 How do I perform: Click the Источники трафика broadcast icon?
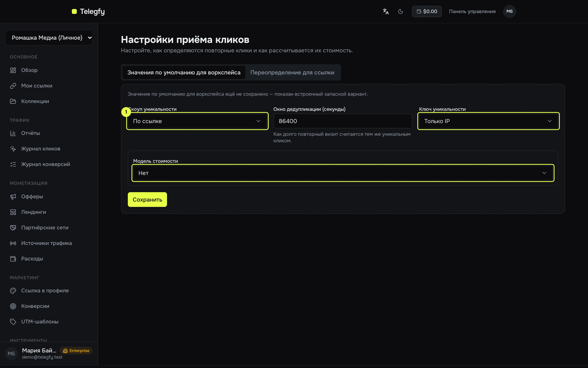point(13,243)
